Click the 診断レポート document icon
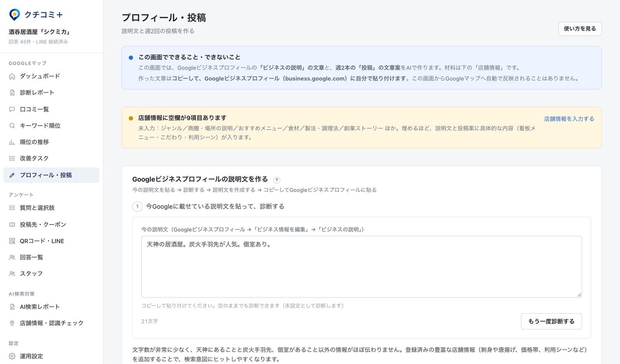Viewport: 620px width, 364px height. [x=12, y=93]
